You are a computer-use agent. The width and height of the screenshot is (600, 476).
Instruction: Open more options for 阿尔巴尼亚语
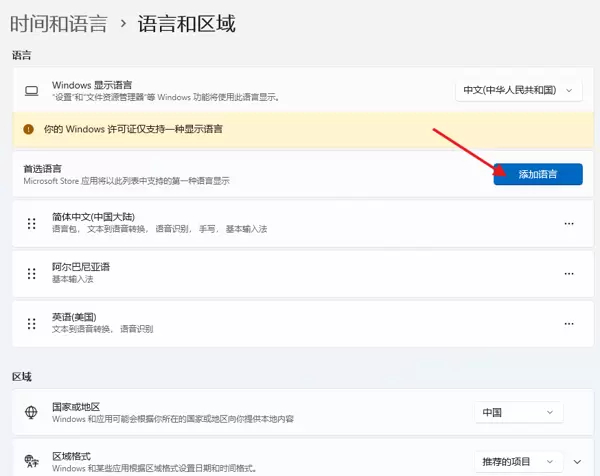point(569,273)
